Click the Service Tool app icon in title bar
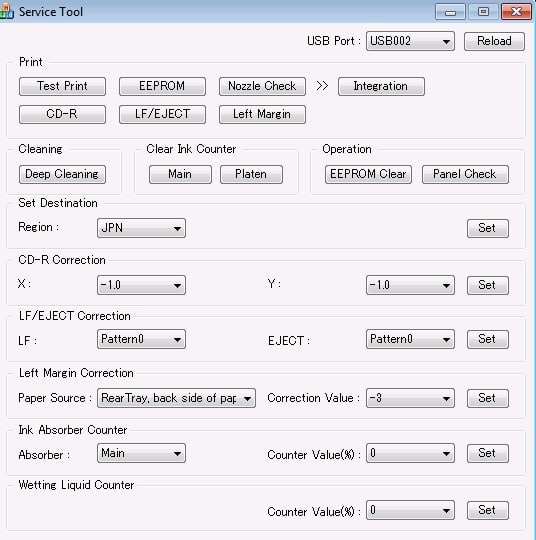Screen dimensions: 536x540 (x=6, y=11)
